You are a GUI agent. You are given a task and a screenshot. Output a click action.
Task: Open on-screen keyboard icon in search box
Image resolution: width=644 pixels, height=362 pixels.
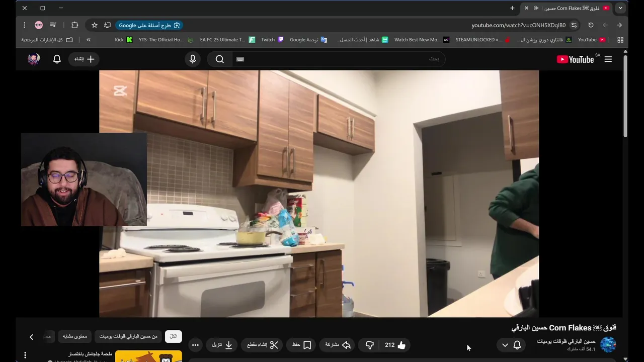click(240, 59)
